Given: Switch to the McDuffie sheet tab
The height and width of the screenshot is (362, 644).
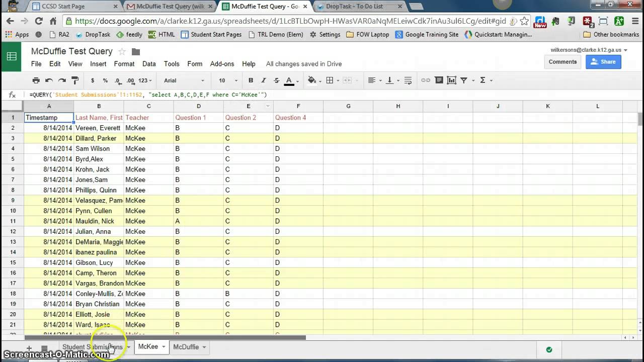Looking at the screenshot, I should tap(186, 347).
